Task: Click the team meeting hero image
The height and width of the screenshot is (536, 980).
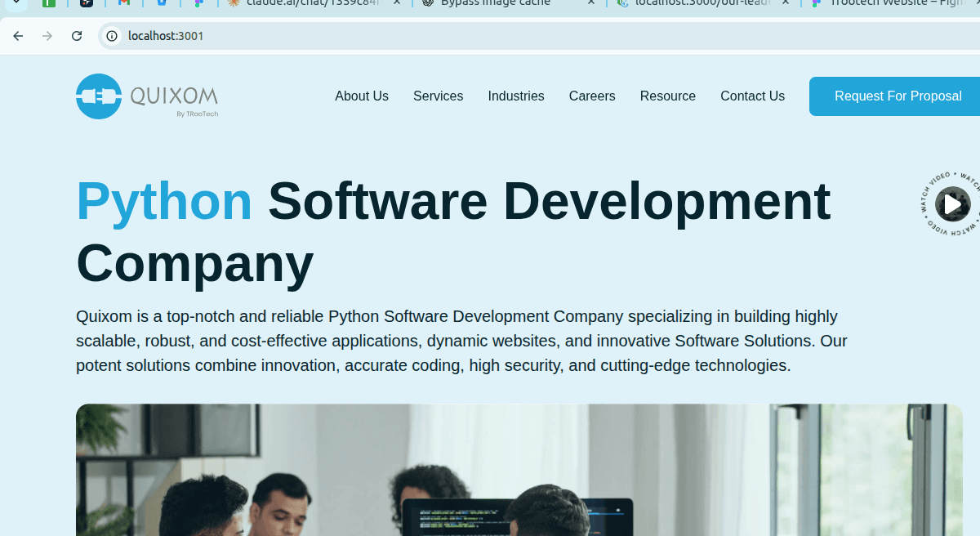Action: point(519,470)
